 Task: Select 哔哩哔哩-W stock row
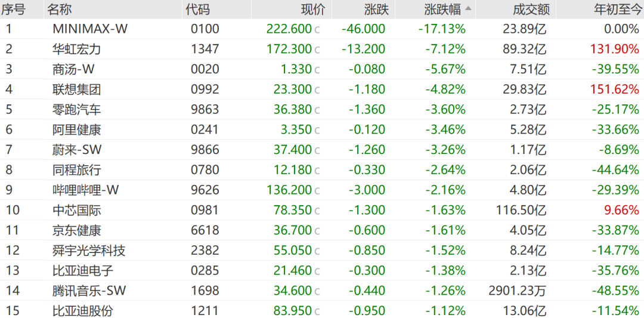pos(322,190)
